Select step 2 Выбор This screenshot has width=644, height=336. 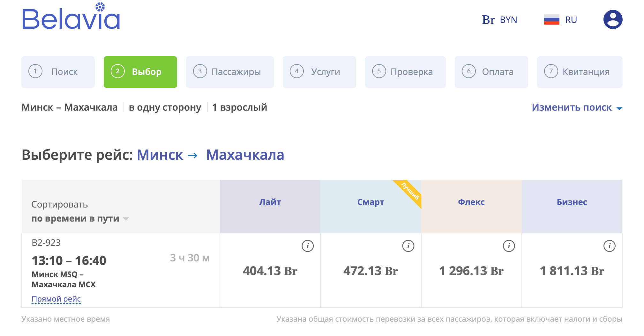140,72
